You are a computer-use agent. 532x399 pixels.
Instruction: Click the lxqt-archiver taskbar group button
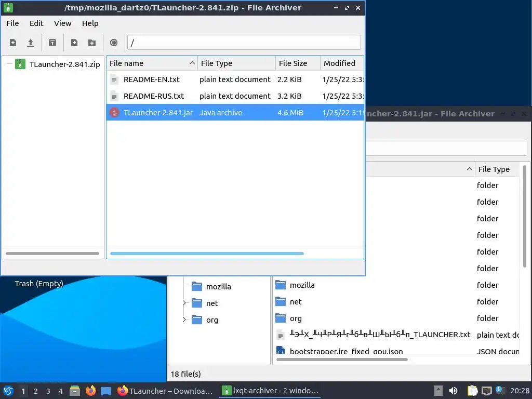point(270,391)
